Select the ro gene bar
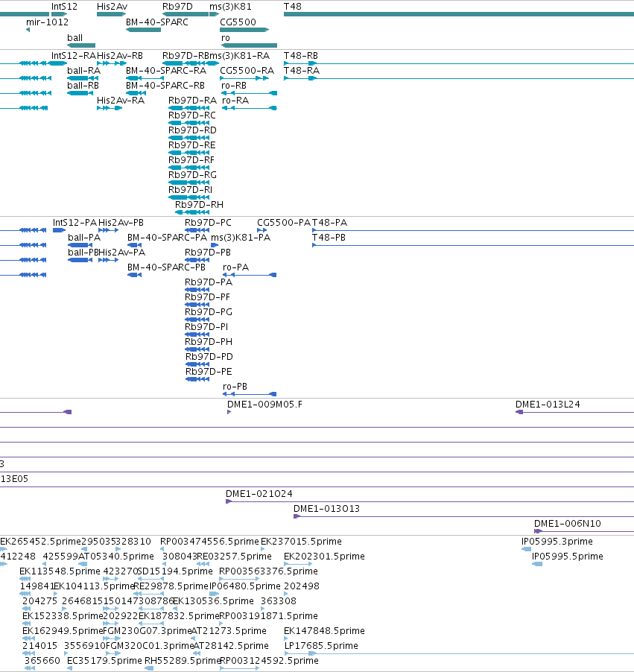Viewport: 634px width, 672px height. (249, 45)
